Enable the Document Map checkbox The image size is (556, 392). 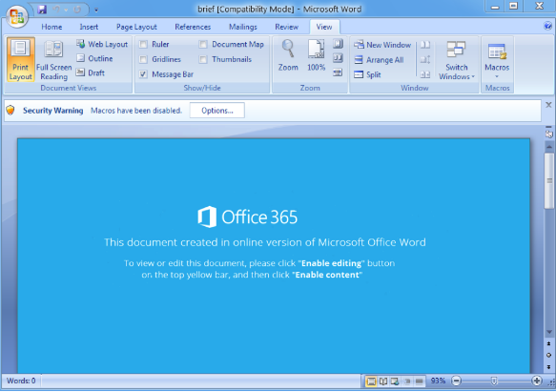click(x=203, y=44)
